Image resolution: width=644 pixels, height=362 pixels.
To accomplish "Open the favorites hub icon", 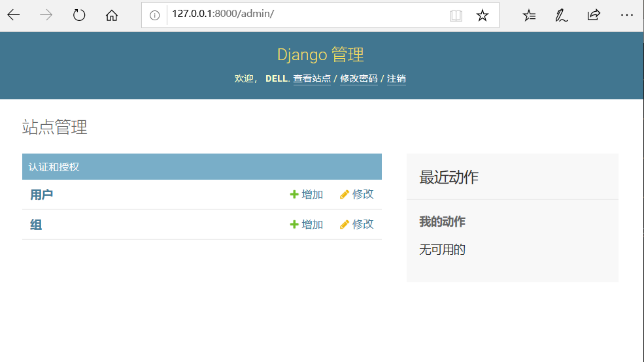I will click(529, 16).
